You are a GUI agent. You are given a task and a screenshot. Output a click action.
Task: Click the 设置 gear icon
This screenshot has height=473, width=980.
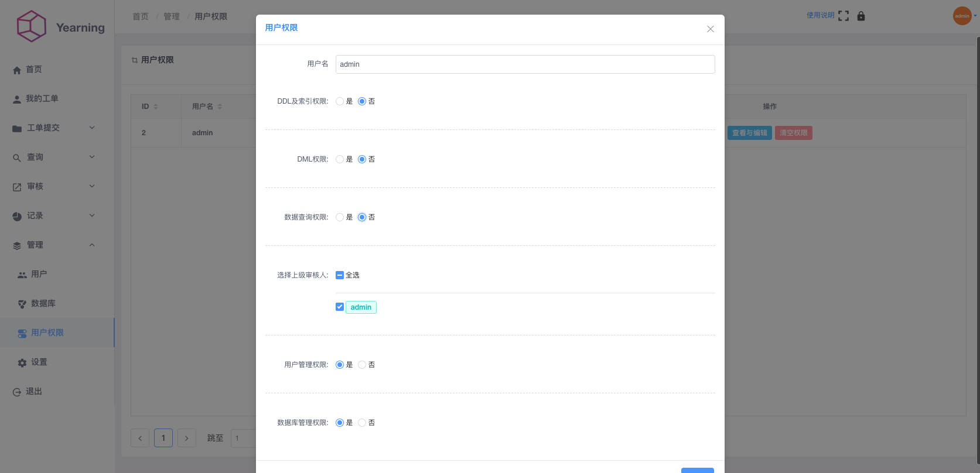(22, 363)
